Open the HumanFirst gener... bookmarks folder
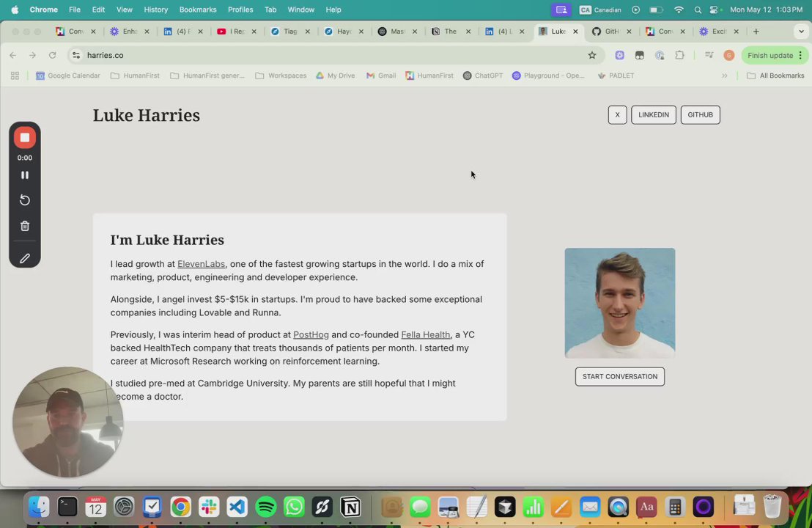Screen dimensions: 812x528 [x=207, y=76]
